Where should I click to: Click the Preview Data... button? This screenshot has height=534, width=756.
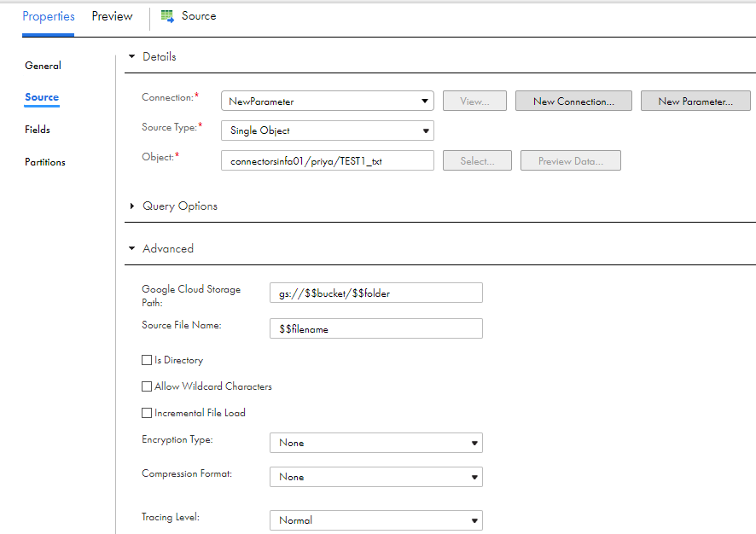pyautogui.click(x=571, y=161)
